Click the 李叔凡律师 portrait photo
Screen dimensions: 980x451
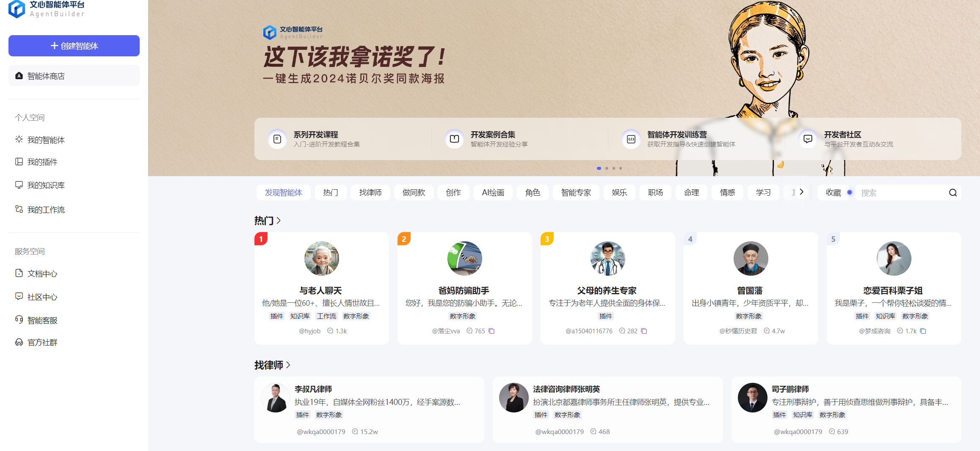[x=276, y=398]
